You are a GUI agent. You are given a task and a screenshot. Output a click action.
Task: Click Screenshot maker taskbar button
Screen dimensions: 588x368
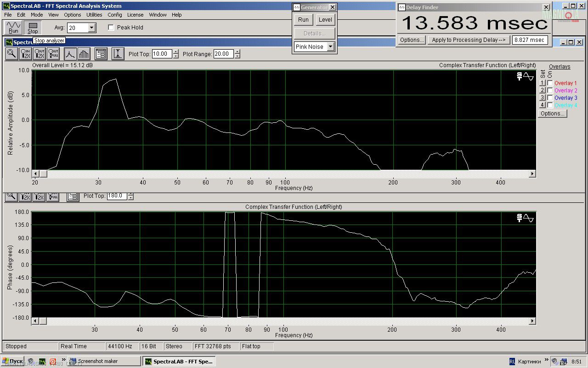(x=105, y=361)
